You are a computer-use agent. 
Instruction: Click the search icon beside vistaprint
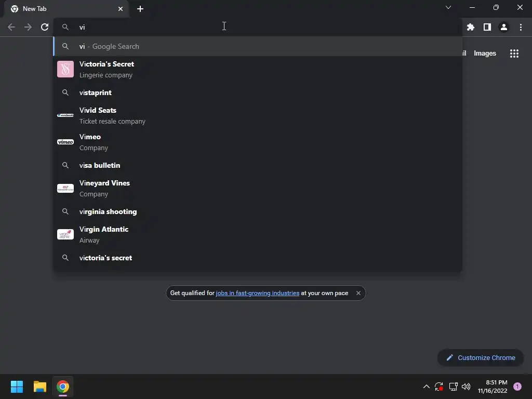(65, 92)
